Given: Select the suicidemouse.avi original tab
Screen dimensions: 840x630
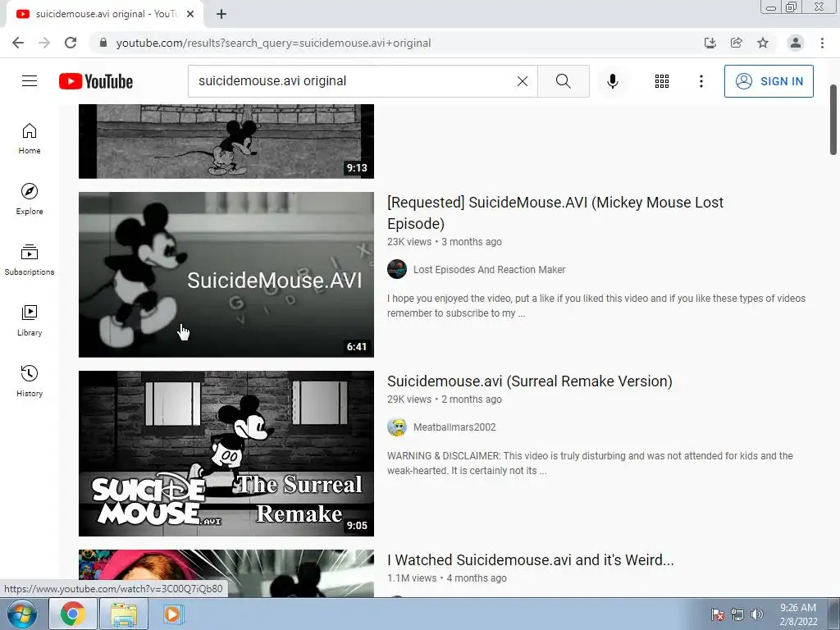Looking at the screenshot, I should (x=106, y=14).
